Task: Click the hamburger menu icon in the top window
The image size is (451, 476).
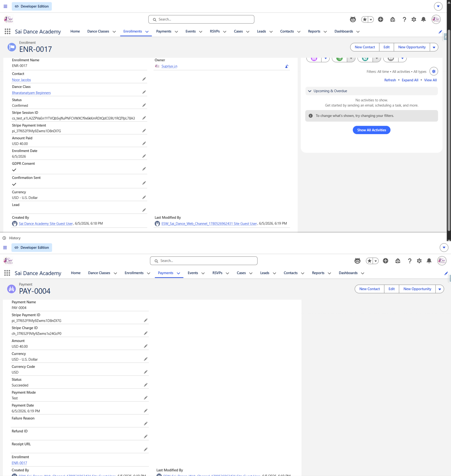Action: (x=5, y=6)
